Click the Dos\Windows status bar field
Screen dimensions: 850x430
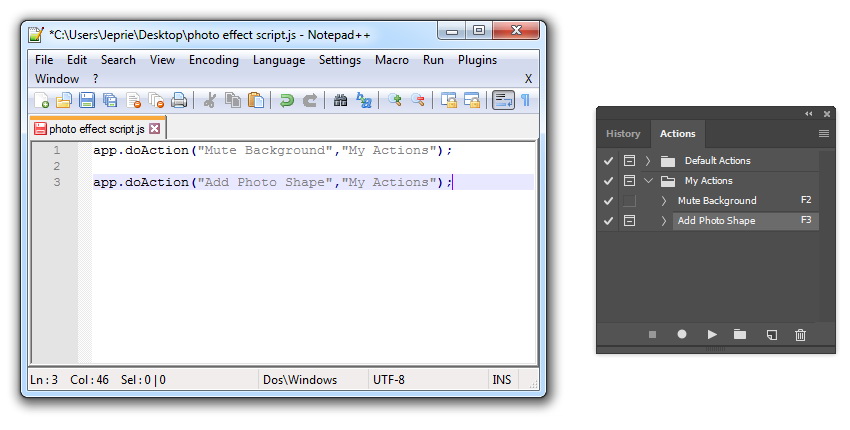click(x=300, y=380)
